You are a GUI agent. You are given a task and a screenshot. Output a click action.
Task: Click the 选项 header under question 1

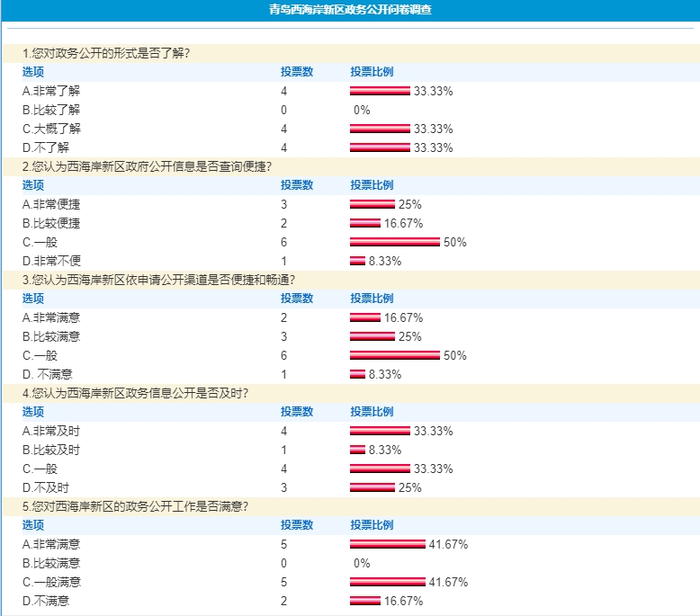coord(33,72)
